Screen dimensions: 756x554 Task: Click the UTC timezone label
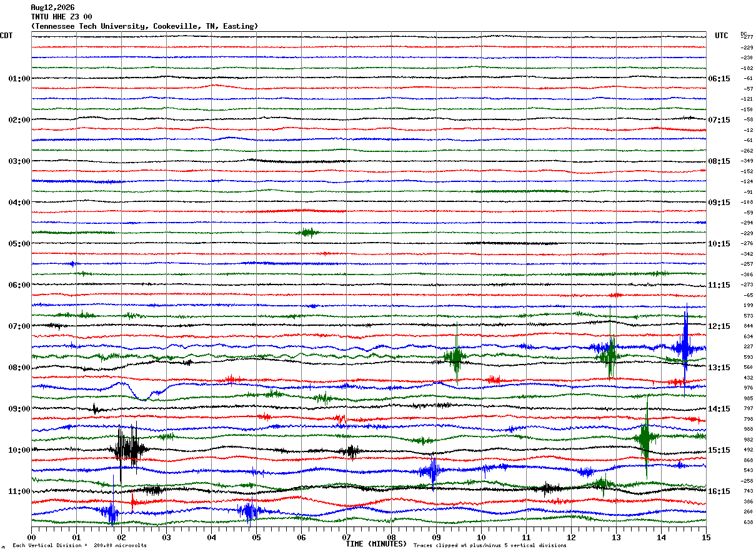[722, 36]
